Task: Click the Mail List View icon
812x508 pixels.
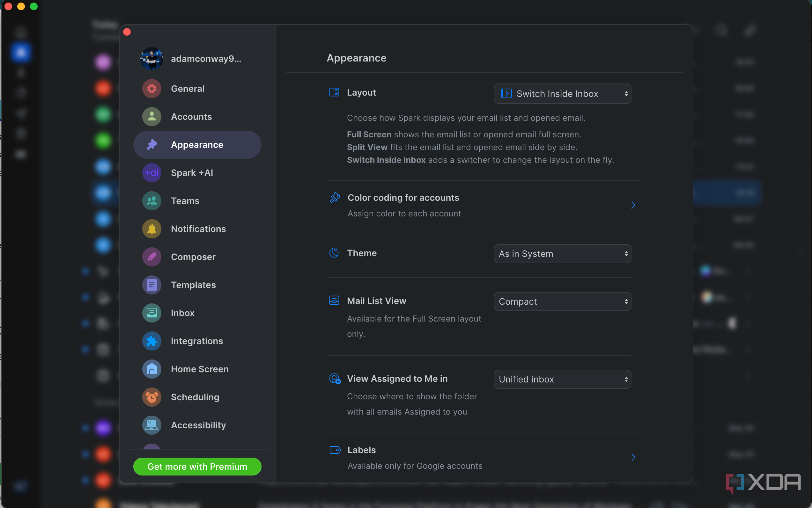Action: 334,300
